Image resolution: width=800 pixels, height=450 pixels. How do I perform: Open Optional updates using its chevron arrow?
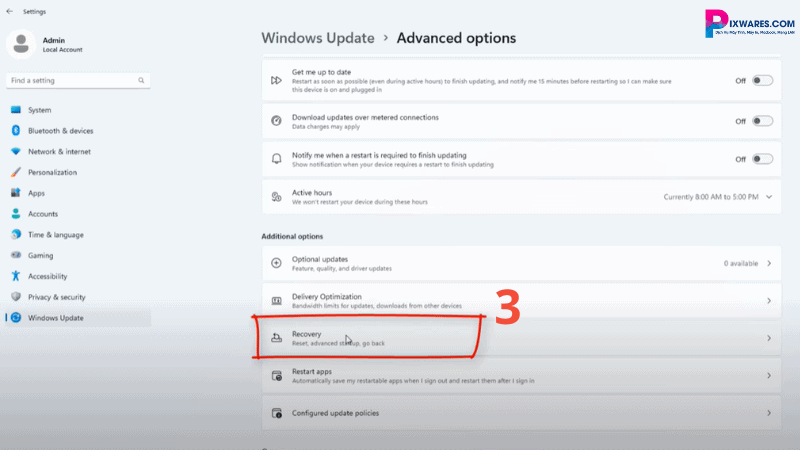[769, 264]
